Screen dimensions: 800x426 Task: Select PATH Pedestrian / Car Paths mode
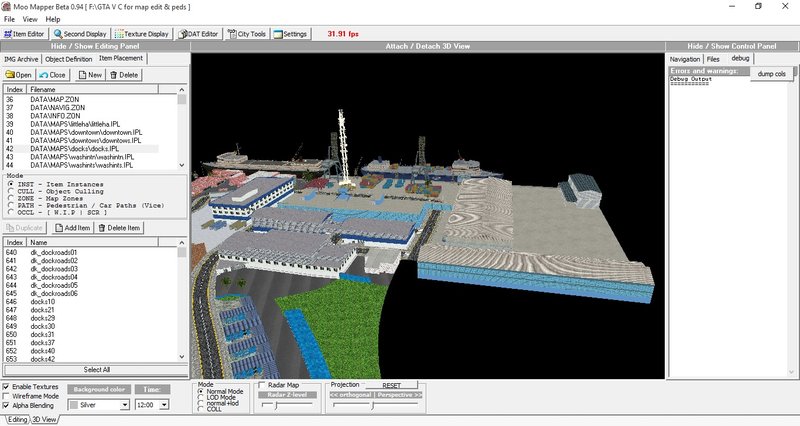coord(11,205)
